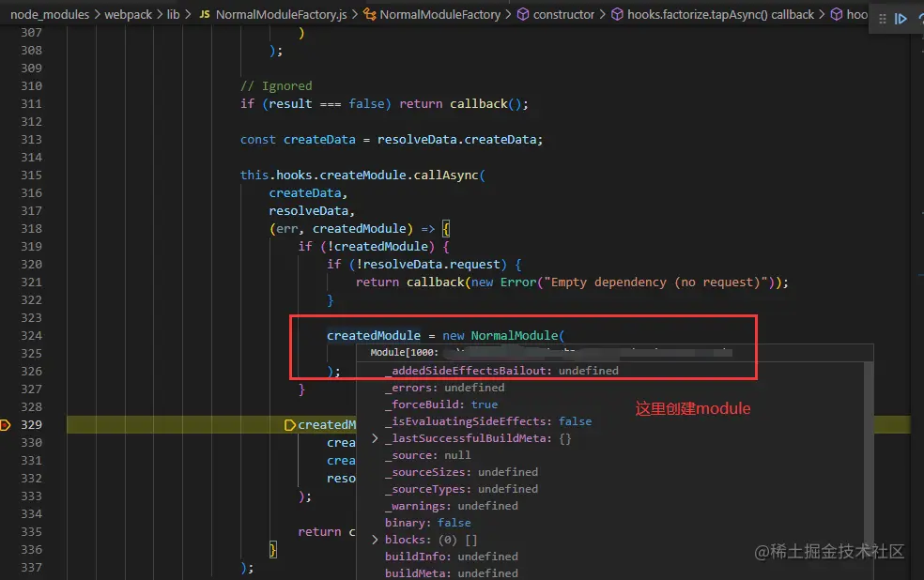Click buildMeta: undefined row
Screen dimensions: 924x580
[x=451, y=572]
